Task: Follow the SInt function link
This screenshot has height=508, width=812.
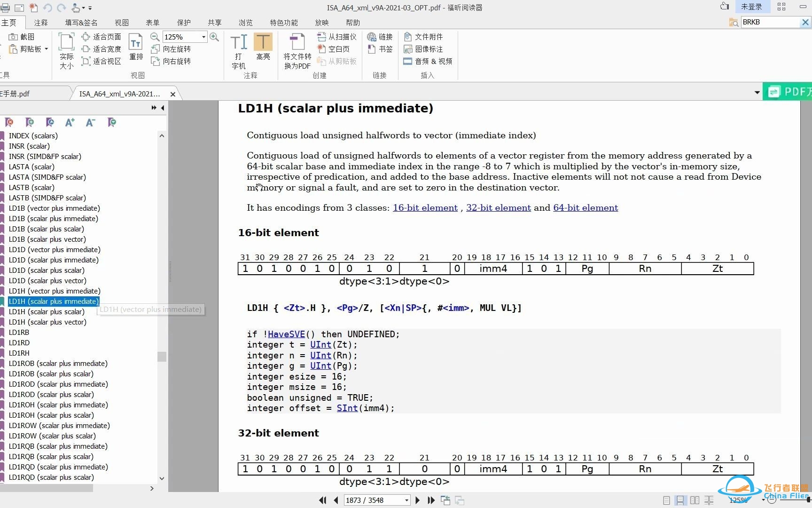Action: pos(347,408)
